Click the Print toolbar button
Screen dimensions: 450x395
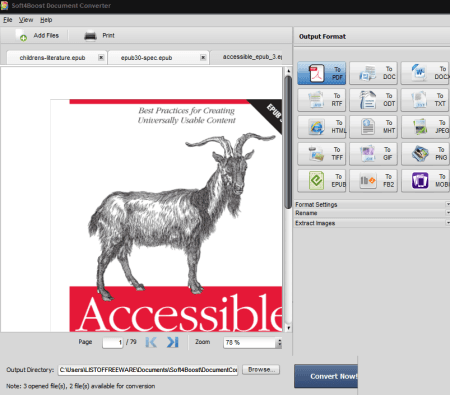(99, 35)
